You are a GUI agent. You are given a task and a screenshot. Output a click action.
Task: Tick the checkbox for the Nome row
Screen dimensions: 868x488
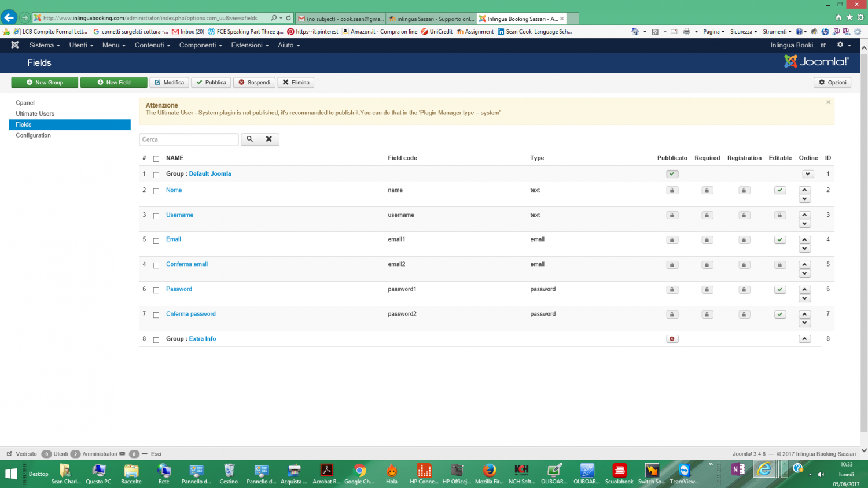coord(156,191)
